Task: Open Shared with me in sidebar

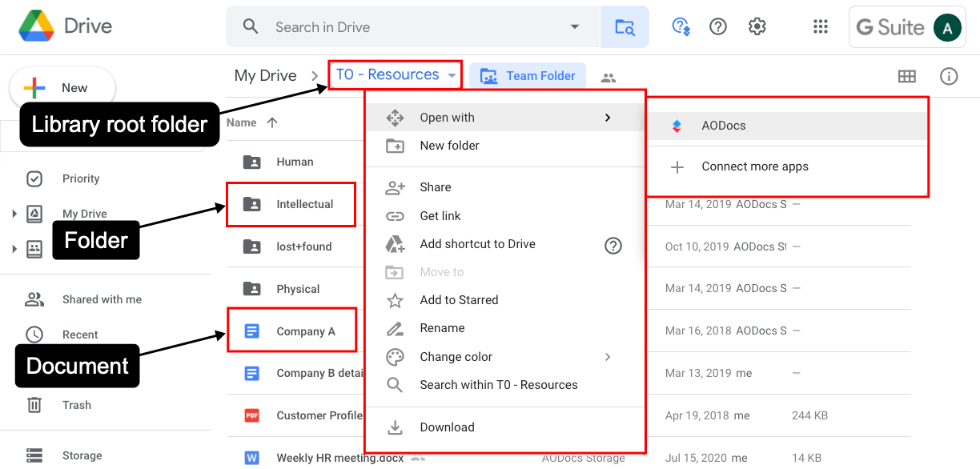Action: click(x=102, y=299)
